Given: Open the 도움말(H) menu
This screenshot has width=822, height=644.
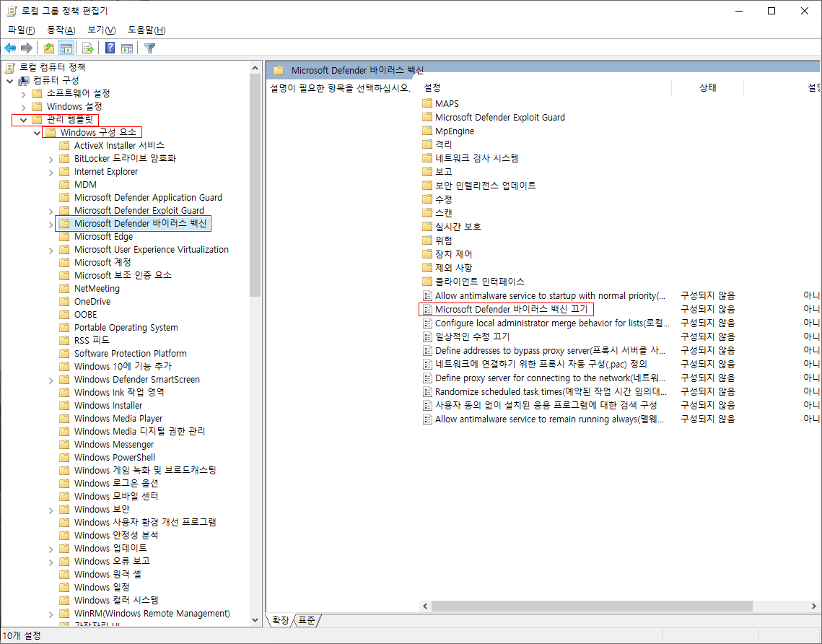Looking at the screenshot, I should pos(147,30).
